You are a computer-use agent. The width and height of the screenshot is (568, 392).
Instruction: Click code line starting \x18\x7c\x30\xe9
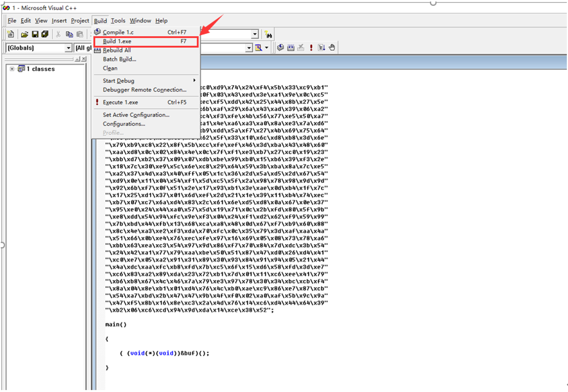[217, 166]
